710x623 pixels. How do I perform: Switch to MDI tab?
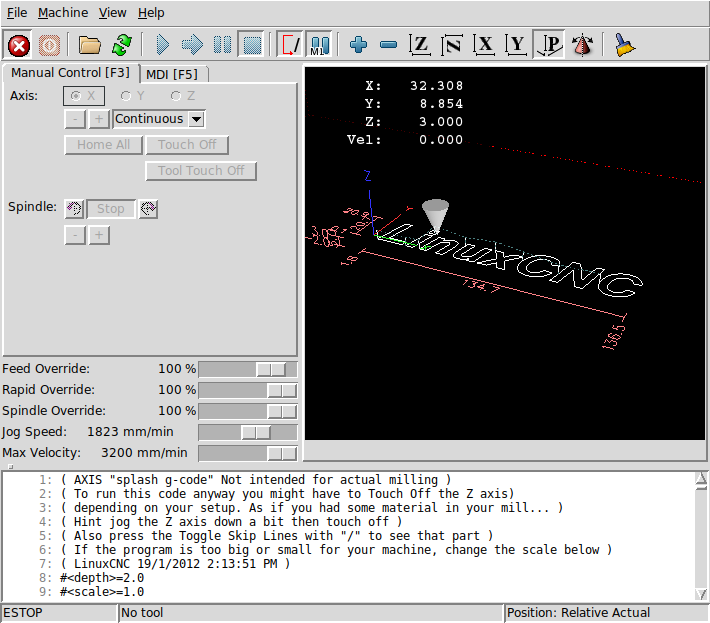[172, 74]
